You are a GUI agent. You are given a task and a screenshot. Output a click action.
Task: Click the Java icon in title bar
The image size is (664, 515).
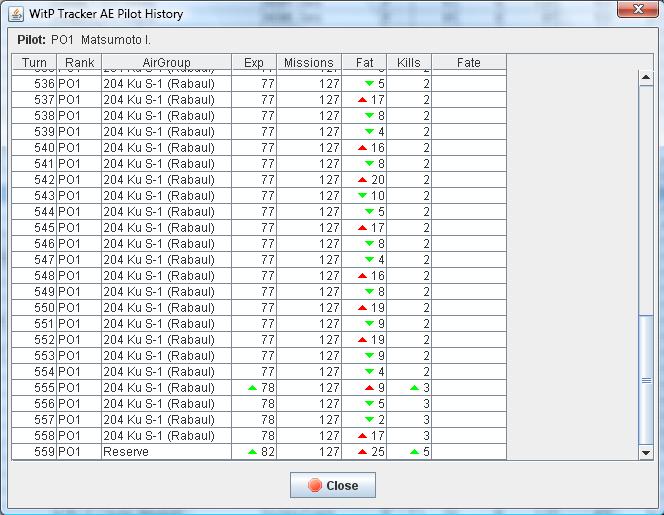(16, 14)
